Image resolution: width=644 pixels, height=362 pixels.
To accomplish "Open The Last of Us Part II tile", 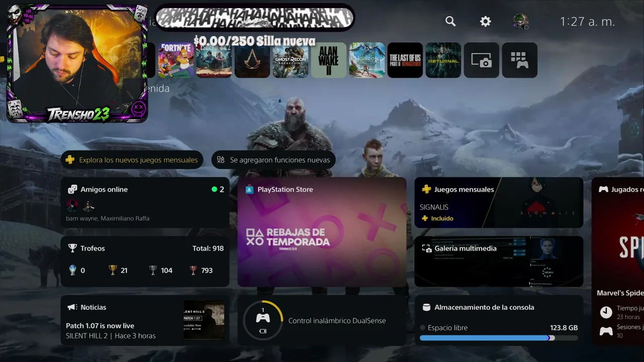I will [x=405, y=60].
